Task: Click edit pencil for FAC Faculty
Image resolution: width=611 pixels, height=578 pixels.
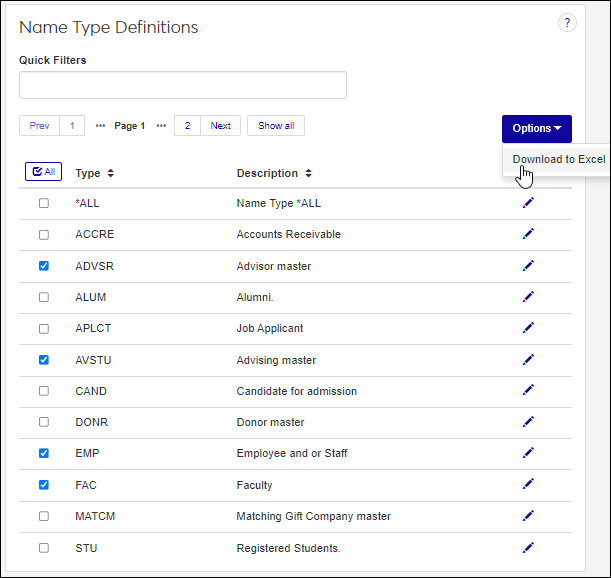Action: 528,485
